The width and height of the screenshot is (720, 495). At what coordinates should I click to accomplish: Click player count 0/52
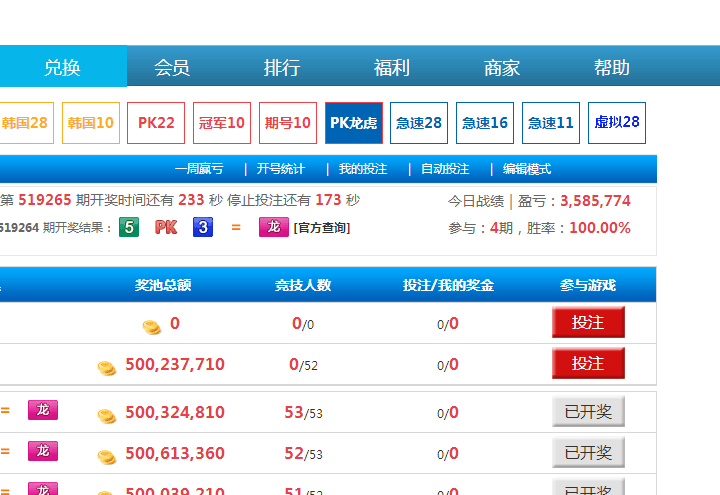[304, 365]
